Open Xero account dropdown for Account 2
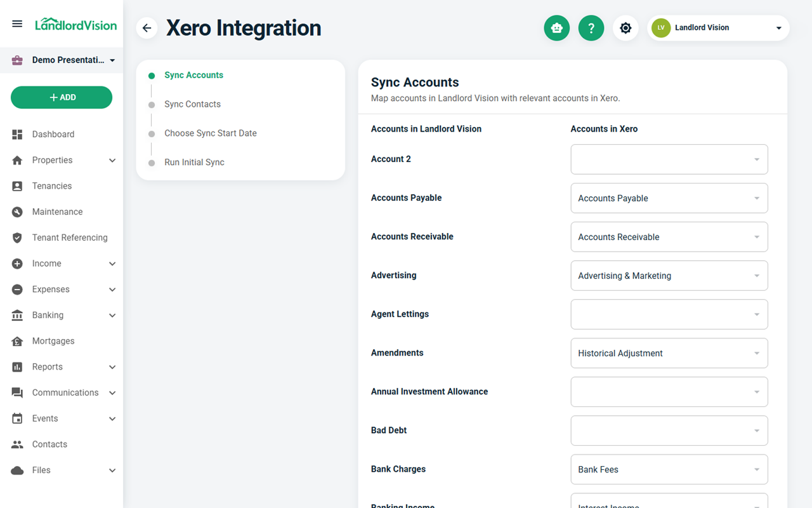The height and width of the screenshot is (508, 812). click(669, 159)
